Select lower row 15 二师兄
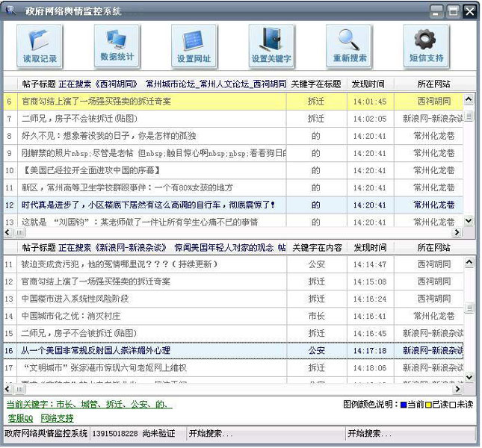Screen dimensions: 482x448 [x=233, y=333]
